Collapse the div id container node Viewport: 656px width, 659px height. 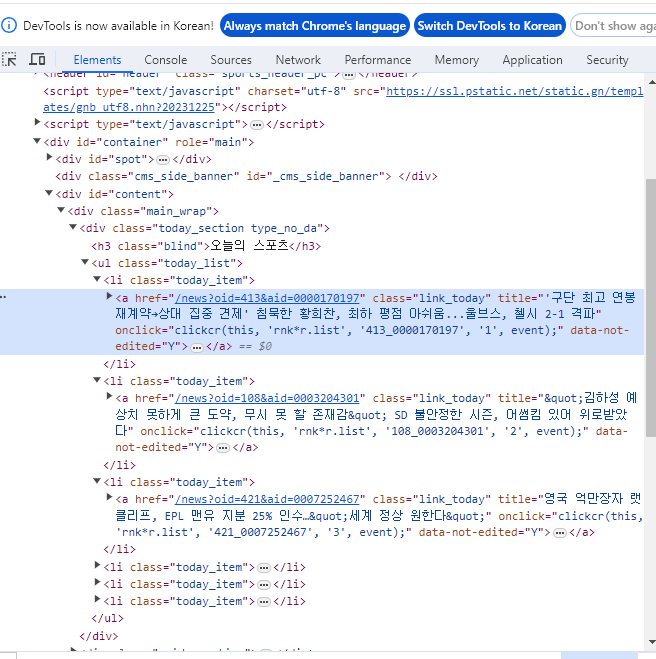coord(37,141)
